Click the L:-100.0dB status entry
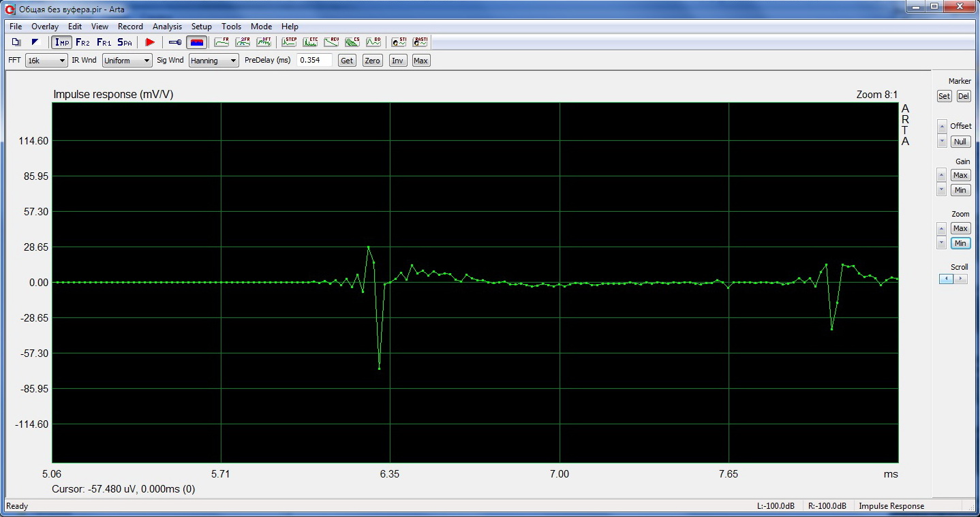This screenshot has height=517, width=980. point(776,506)
